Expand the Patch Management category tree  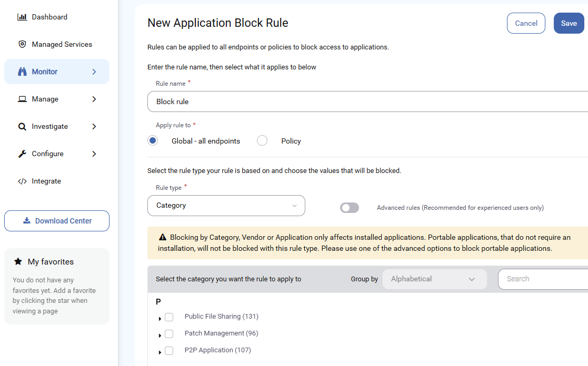point(160,335)
